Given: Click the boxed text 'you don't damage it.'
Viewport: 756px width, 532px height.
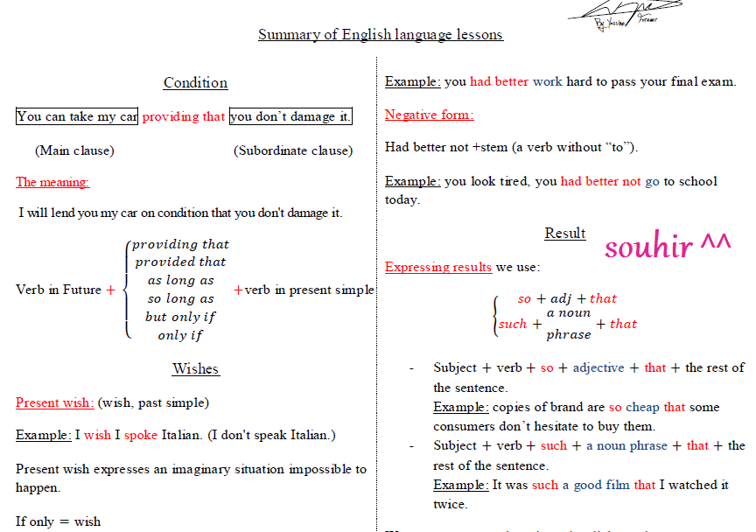Looking at the screenshot, I should click(x=290, y=116).
